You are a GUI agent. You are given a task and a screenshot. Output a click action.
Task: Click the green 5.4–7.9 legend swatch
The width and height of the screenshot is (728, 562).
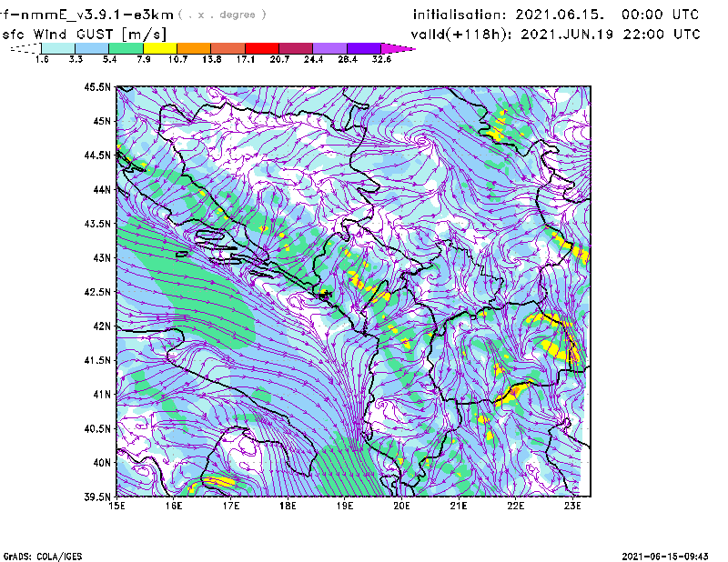(126, 48)
